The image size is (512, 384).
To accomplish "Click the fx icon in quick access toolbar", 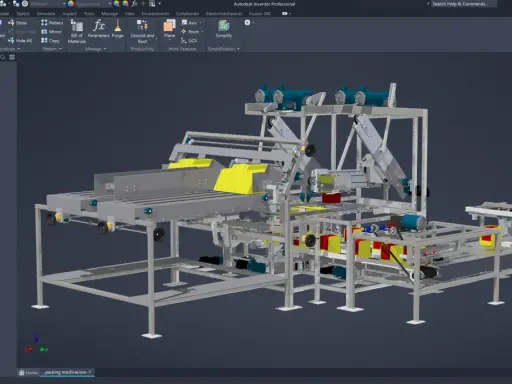I will pos(134,4).
